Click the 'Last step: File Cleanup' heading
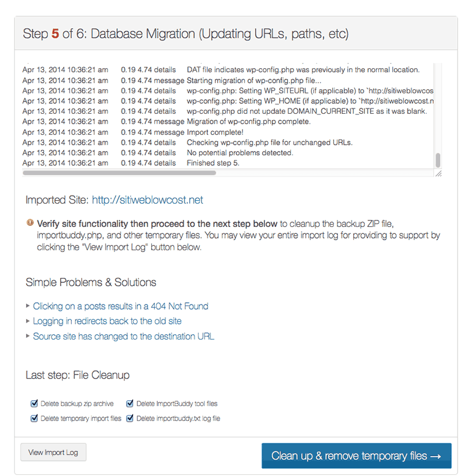The width and height of the screenshot is (467, 476). click(x=78, y=375)
